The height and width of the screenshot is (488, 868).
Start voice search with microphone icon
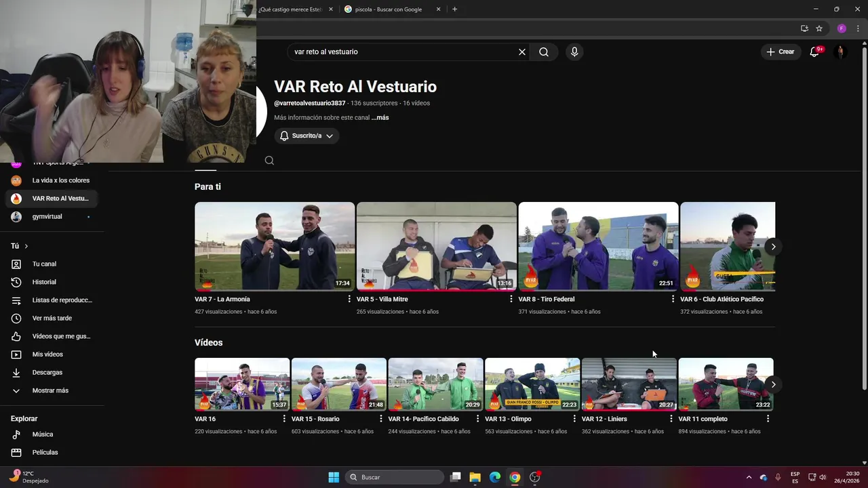click(x=574, y=52)
